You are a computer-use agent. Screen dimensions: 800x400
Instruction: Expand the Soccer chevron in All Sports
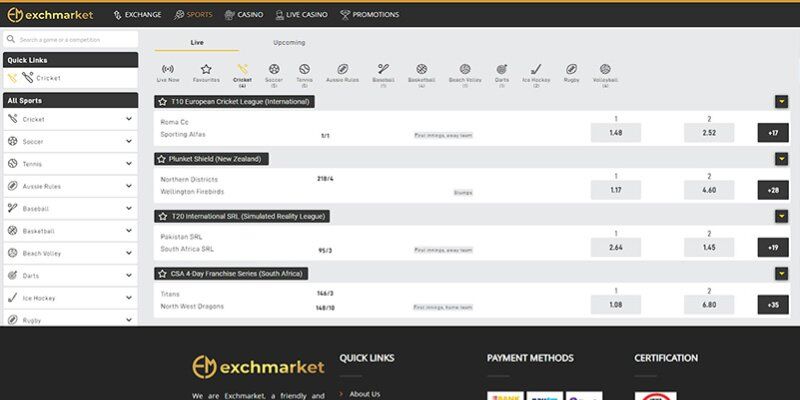(129, 141)
